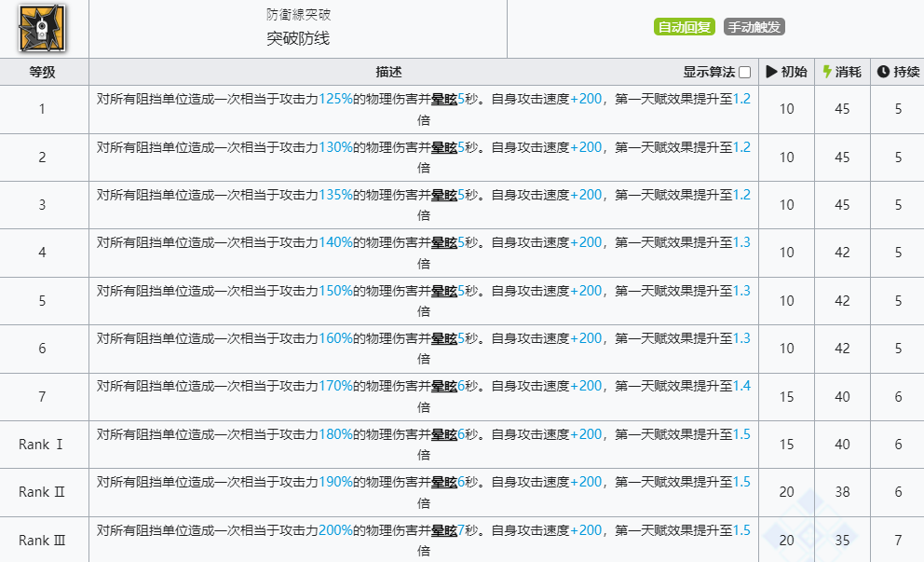Click the 150% value in level 5
The width and height of the screenshot is (924, 562).
pyautogui.click(x=336, y=291)
